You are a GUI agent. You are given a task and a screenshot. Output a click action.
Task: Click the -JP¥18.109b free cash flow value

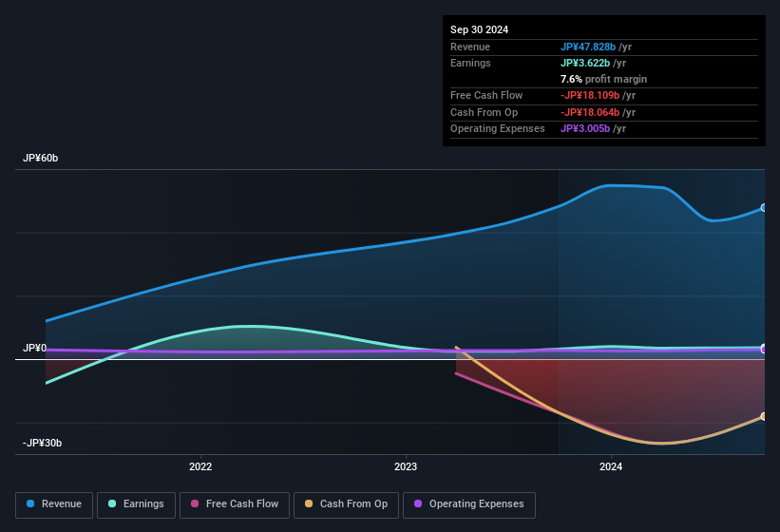[x=590, y=95]
